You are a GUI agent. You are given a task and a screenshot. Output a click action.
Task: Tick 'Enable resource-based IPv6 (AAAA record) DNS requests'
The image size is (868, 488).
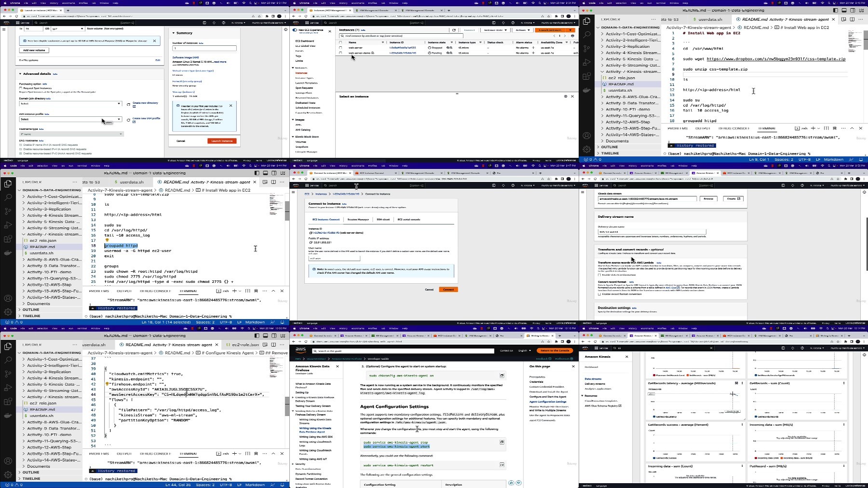click(21, 153)
